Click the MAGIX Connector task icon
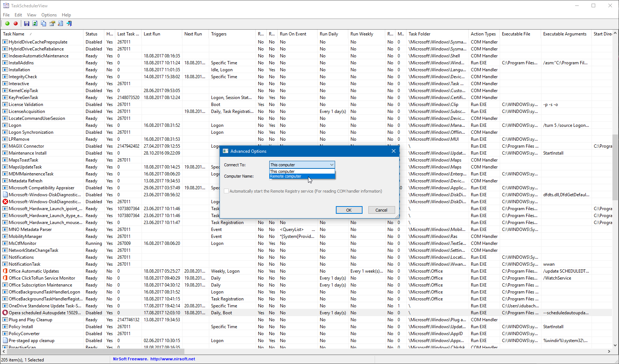Screen dimensions: 619x364 (5, 146)
